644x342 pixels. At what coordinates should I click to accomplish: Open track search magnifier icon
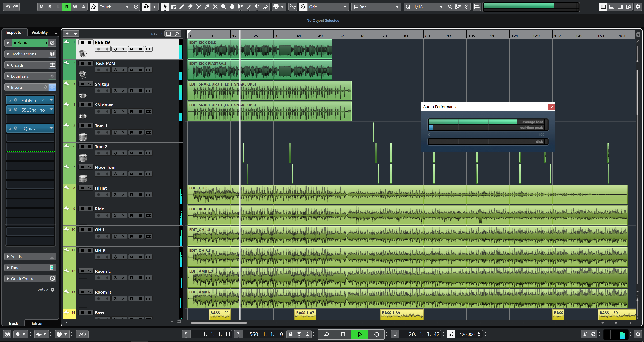(x=177, y=34)
